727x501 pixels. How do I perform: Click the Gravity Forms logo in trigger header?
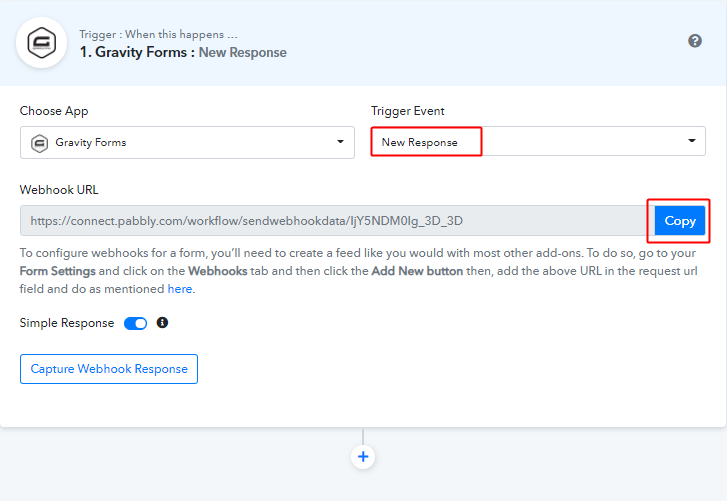[x=42, y=43]
